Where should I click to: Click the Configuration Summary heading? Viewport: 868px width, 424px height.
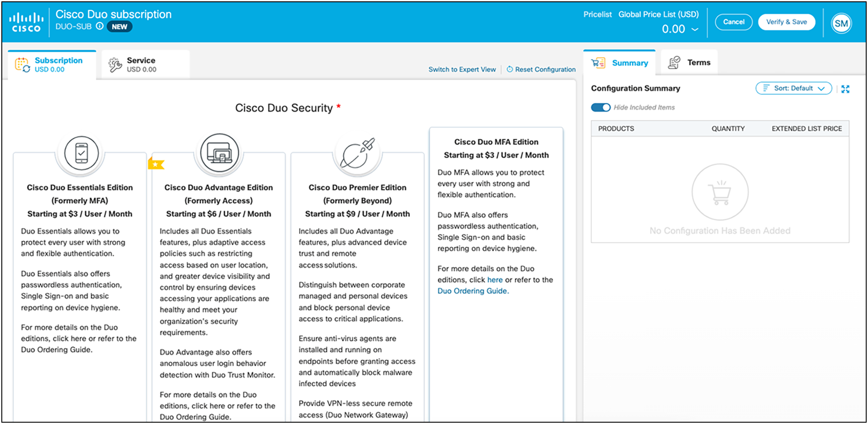click(635, 88)
